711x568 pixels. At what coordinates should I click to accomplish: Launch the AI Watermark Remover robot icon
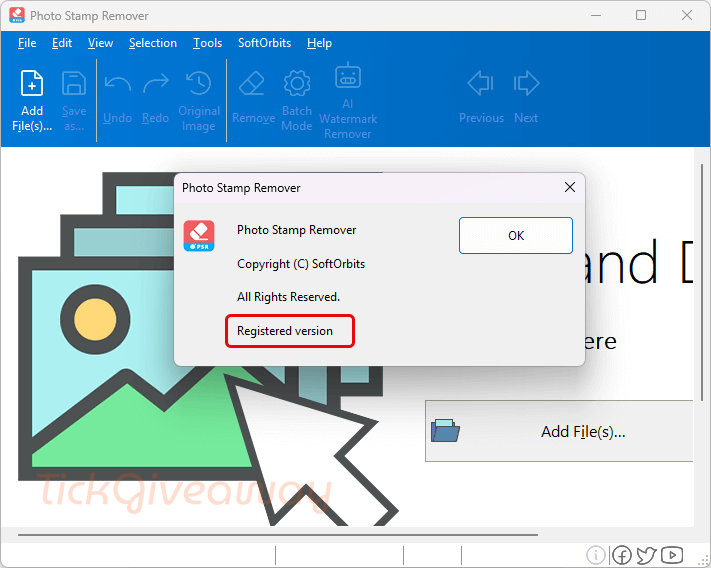click(x=348, y=75)
